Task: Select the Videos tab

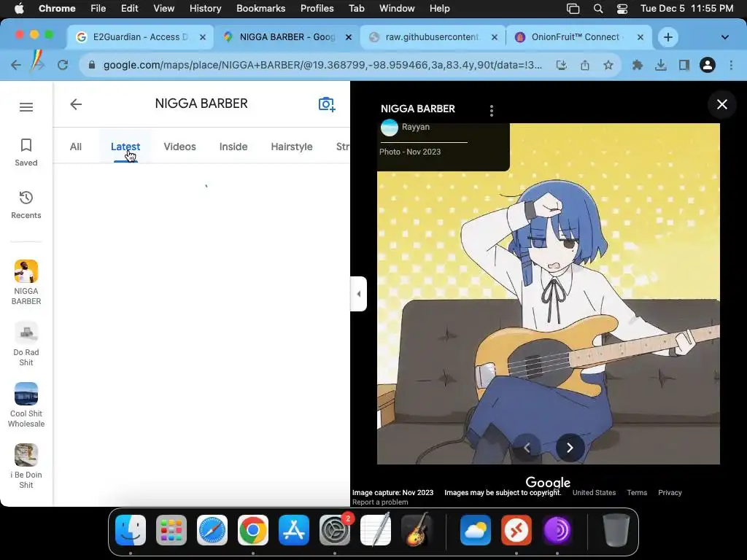Action: coord(179,147)
